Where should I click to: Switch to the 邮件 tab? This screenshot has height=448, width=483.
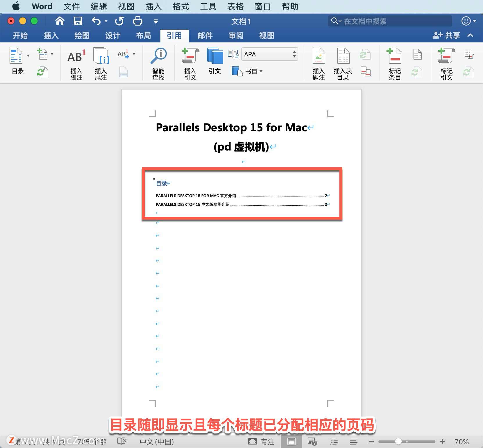(205, 35)
